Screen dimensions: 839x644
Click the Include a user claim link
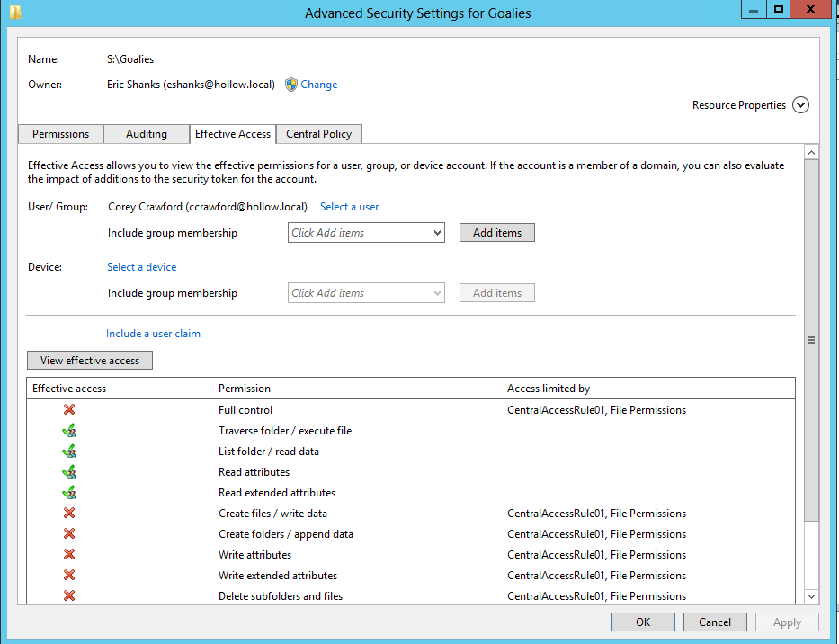click(x=153, y=334)
